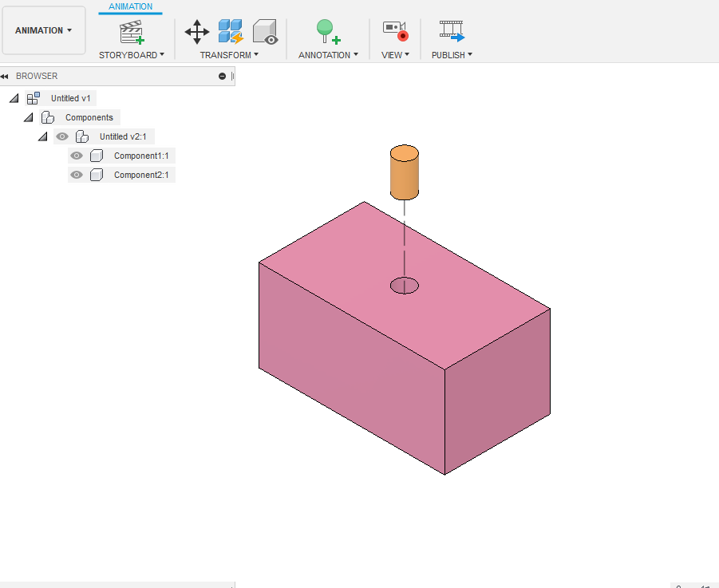The image size is (719, 588).
Task: Collapse the Untitled v1 tree node
Action: [x=14, y=98]
